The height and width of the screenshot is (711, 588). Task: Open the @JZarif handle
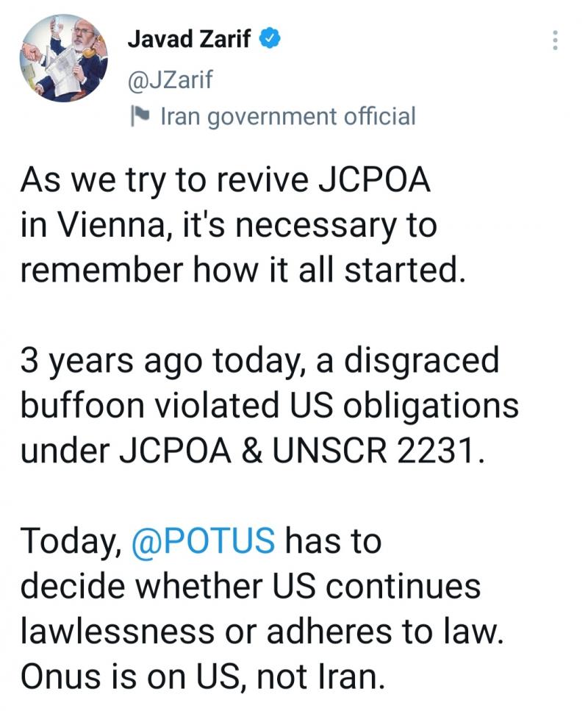pos(170,79)
